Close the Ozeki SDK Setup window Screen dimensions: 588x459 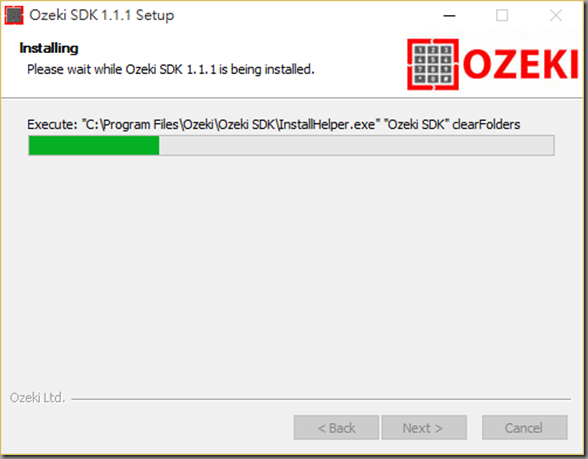pos(555,16)
